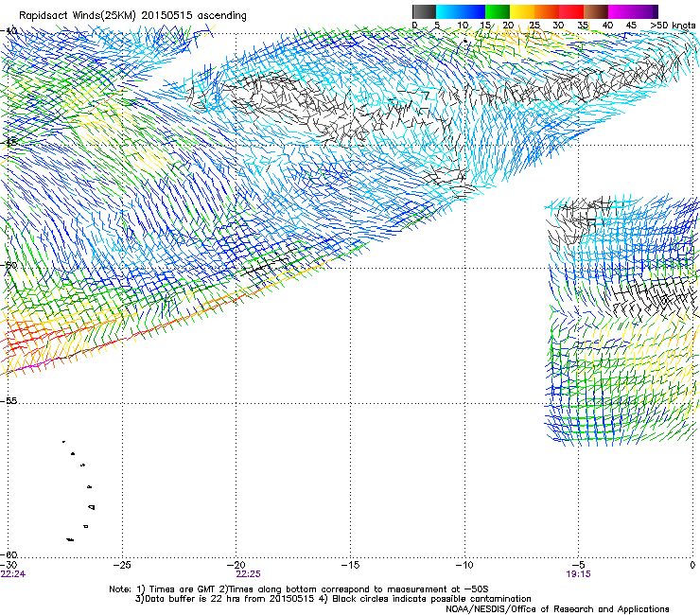
Task: Click the note line about Times are GMT
Action: tap(299, 589)
